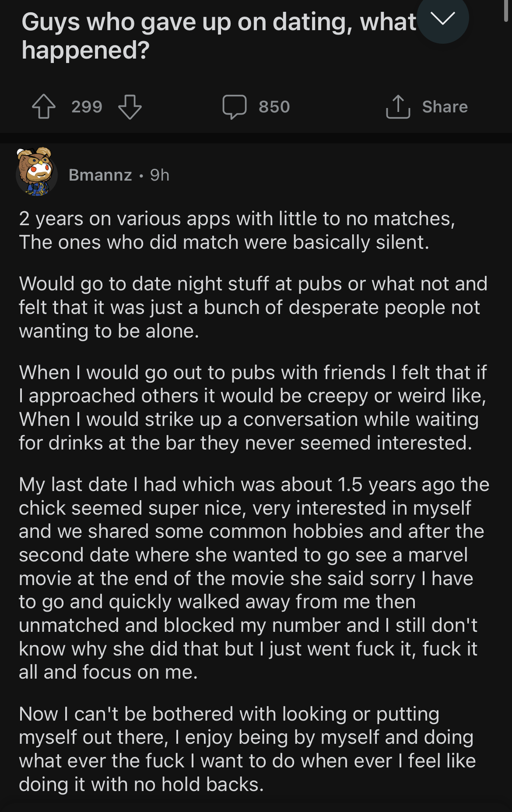Tap the 299 vote score
The width and height of the screenshot is (512, 812).
[x=87, y=107]
